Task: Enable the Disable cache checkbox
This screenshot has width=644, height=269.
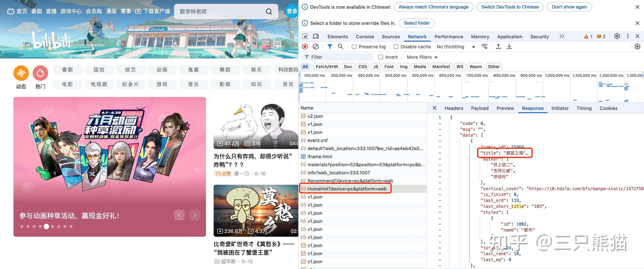Action: 396,47
